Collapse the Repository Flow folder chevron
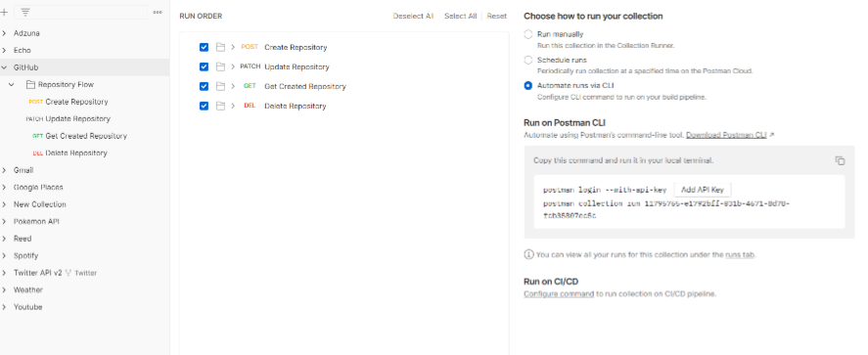 point(12,85)
